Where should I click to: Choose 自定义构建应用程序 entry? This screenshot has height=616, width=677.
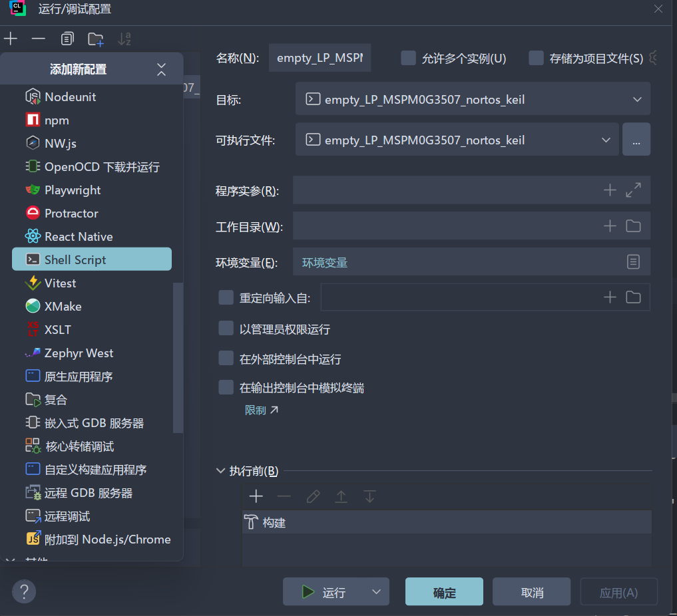[92, 470]
